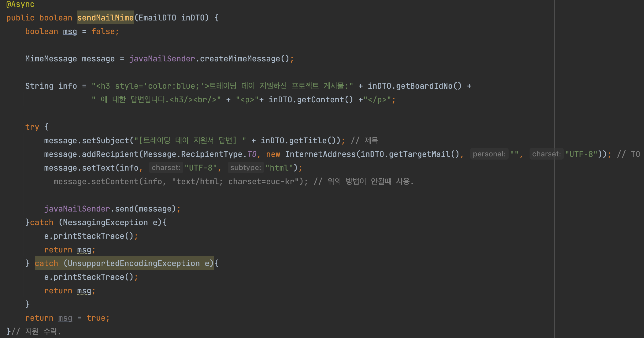Click 'String info' variable declaration
Screen dimensions: 644x338
pos(51,86)
